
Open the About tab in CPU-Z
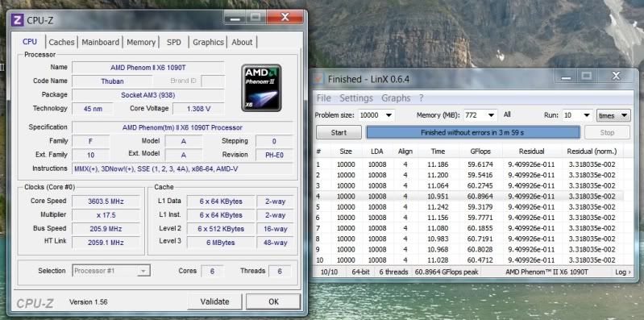pos(242,42)
